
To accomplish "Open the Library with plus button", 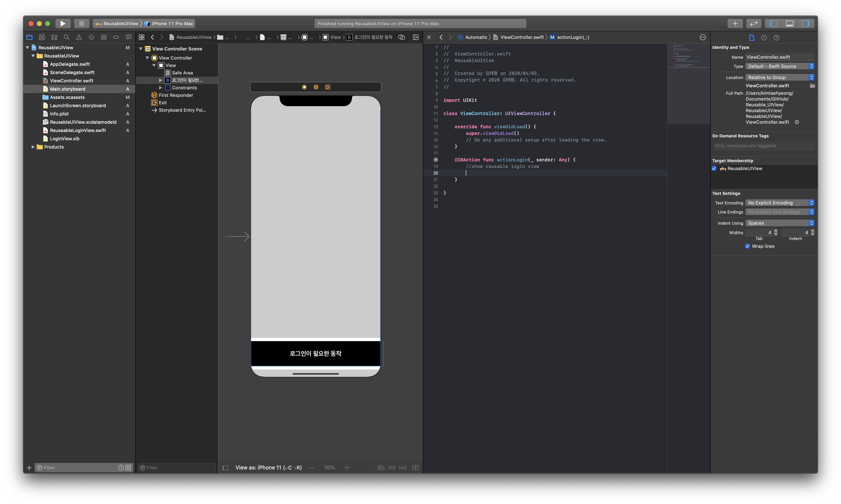I will click(735, 23).
